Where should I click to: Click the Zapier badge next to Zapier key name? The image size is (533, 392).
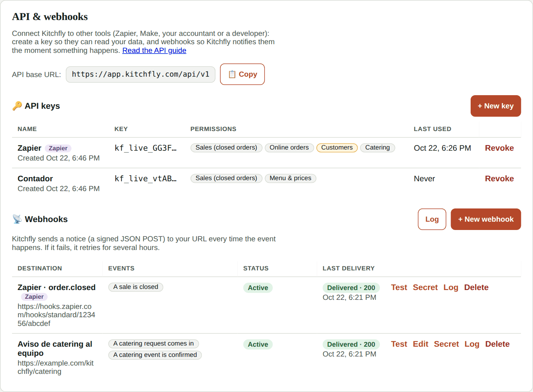[58, 148]
